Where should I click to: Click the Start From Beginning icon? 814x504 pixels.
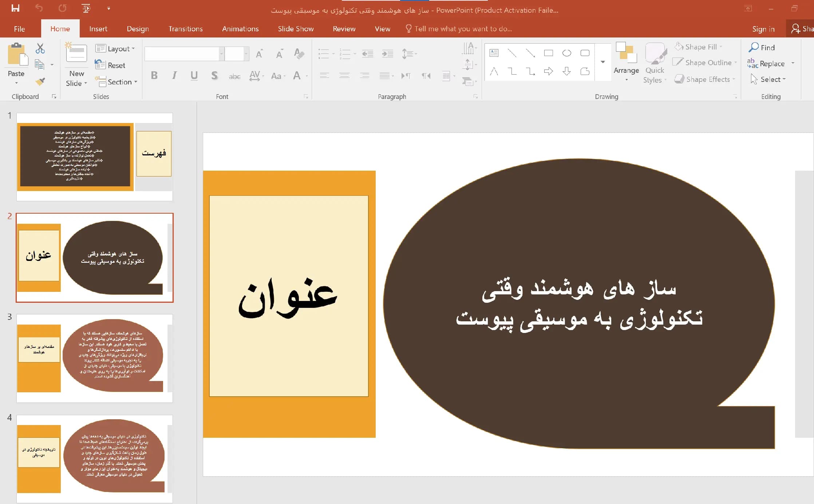(86, 8)
